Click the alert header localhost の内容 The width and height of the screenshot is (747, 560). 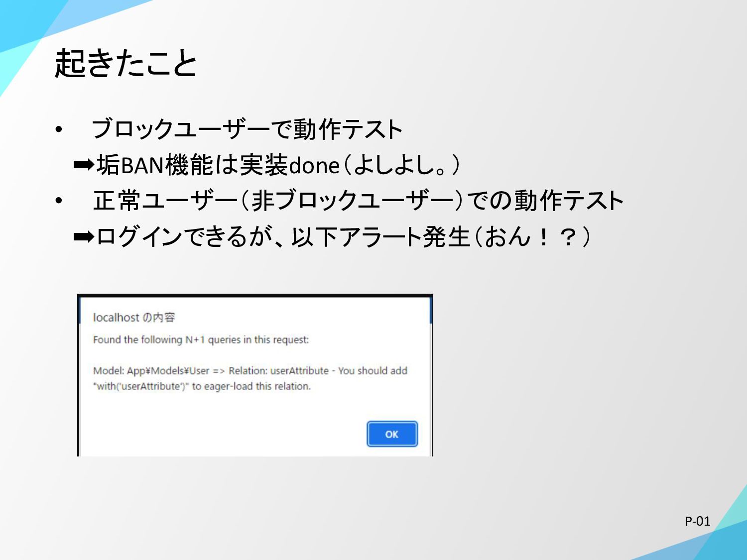pos(134,317)
